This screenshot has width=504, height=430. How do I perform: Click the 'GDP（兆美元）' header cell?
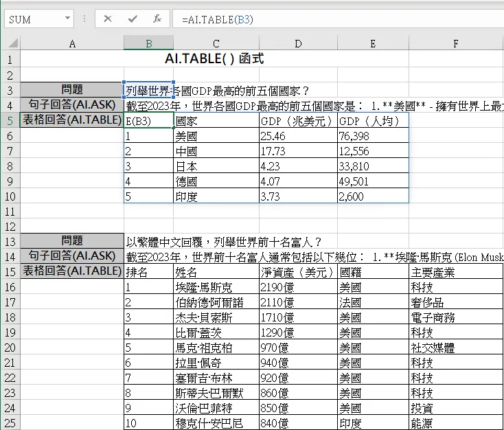[x=298, y=121]
